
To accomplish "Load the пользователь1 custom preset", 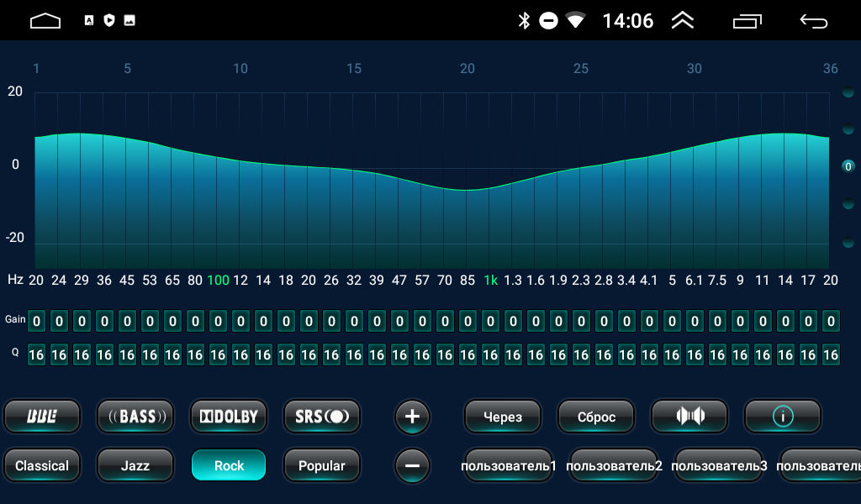I will pyautogui.click(x=509, y=465).
